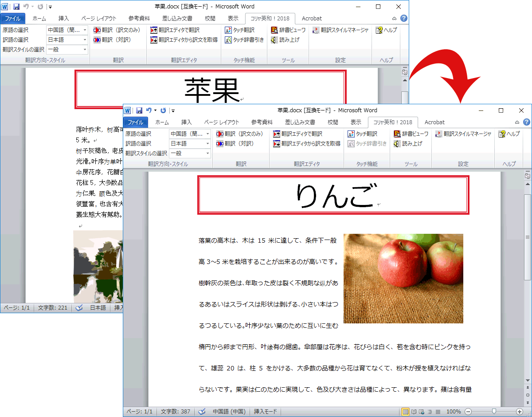Click previous page arrows in front scrollbar
Image resolution: width=532 pixels, height=417 pixels.
(528, 387)
